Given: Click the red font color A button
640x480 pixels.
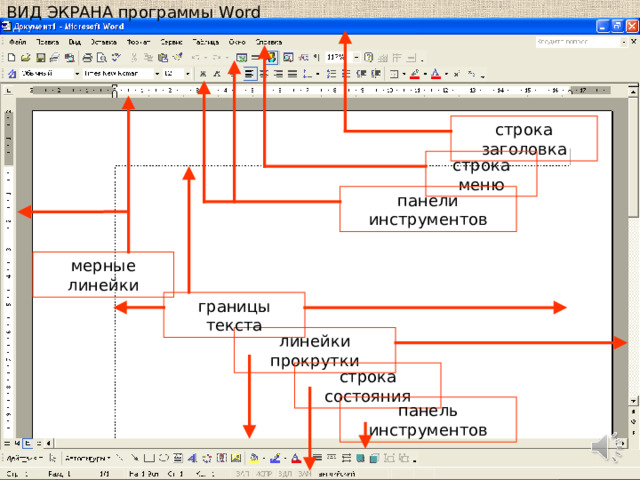Looking at the screenshot, I should point(436,74).
